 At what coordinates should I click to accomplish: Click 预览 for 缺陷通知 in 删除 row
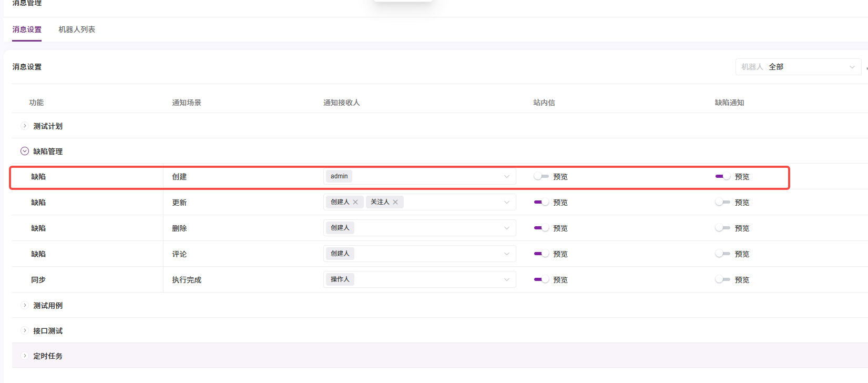[x=742, y=228]
